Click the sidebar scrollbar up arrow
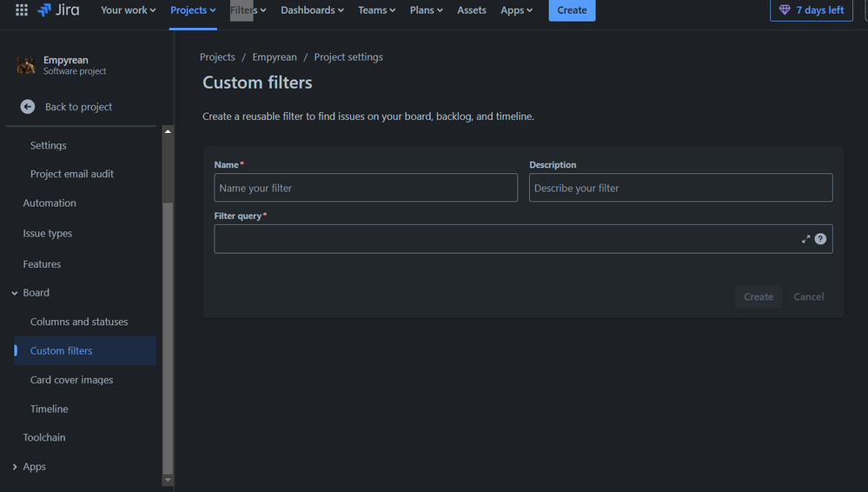This screenshot has height=492, width=868. 168,132
